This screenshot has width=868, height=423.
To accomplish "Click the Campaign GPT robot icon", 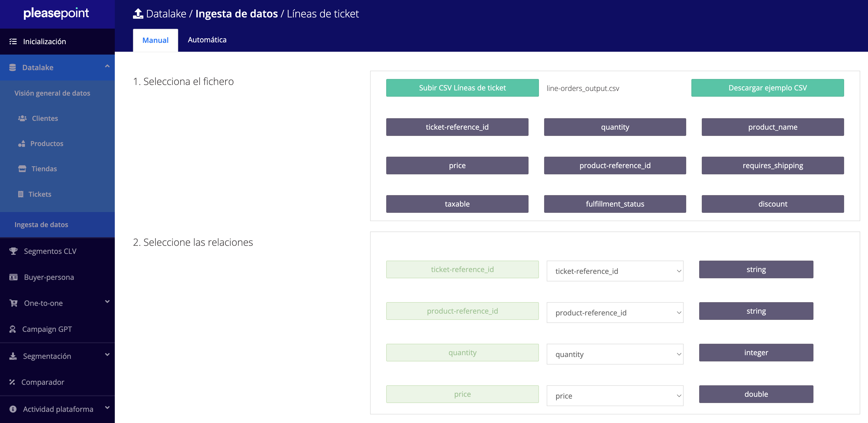I will (x=12, y=329).
